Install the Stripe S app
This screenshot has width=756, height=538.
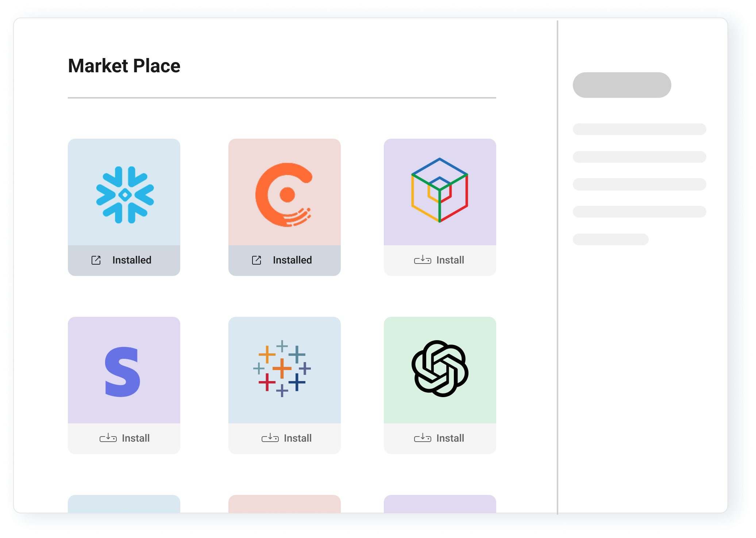click(x=124, y=438)
